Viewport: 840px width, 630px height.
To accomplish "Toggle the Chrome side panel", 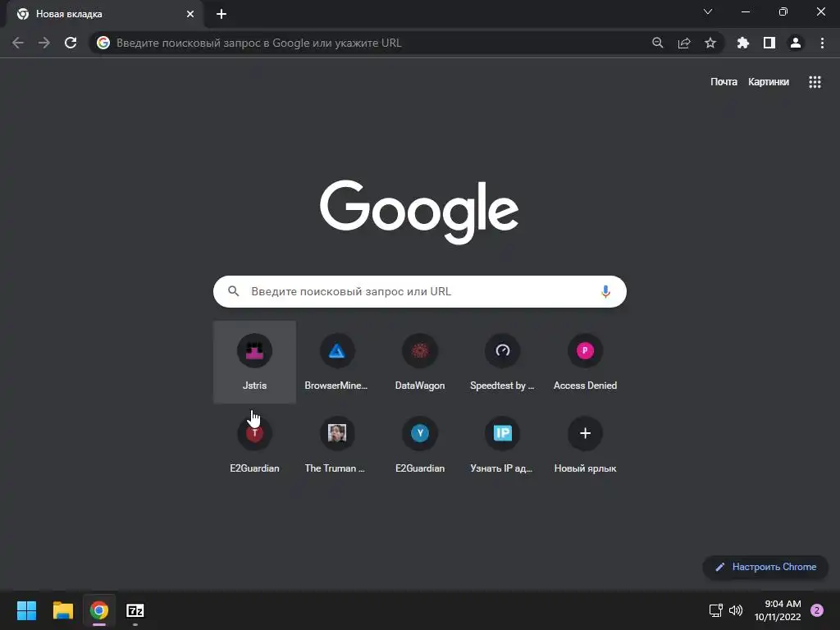I will 769,43.
